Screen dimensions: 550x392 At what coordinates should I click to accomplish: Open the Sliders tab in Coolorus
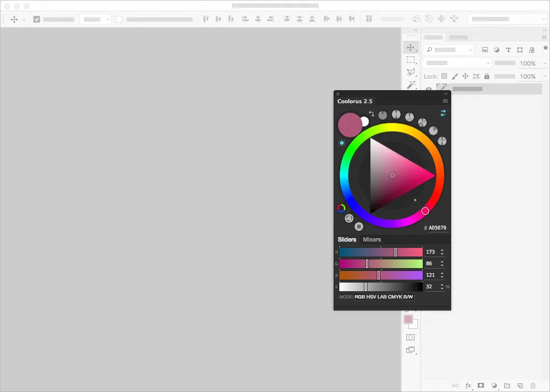pos(347,240)
